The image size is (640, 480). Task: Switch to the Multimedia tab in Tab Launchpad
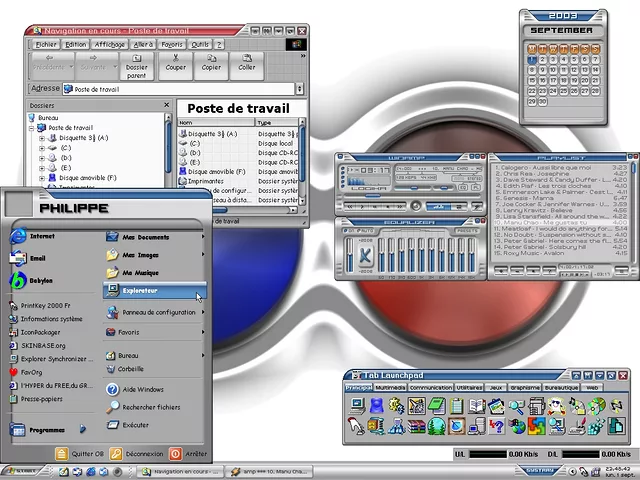[391, 386]
